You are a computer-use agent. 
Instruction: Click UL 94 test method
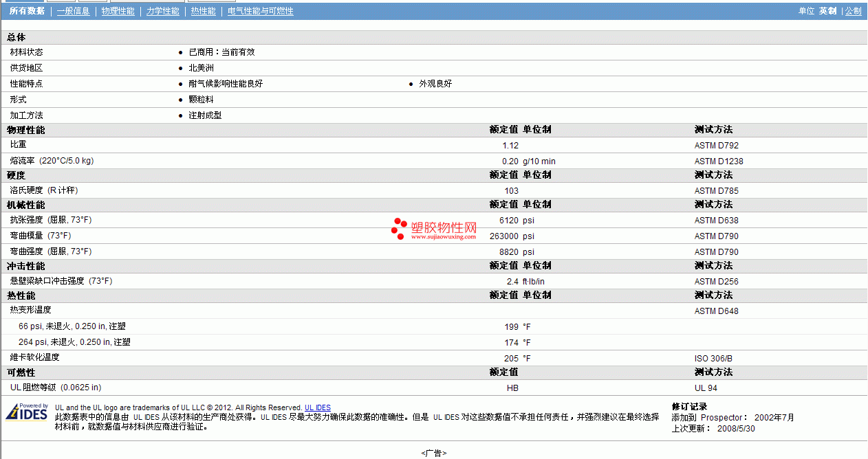(x=706, y=388)
